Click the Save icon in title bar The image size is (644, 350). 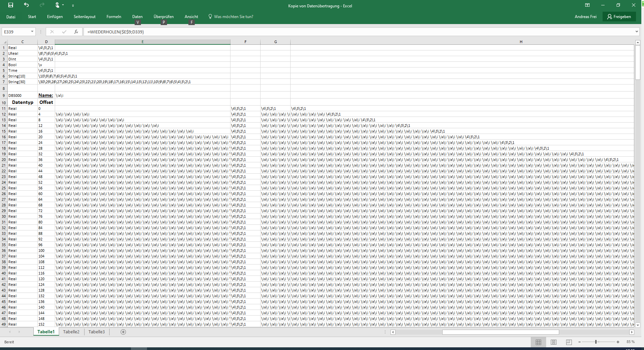point(11,5)
